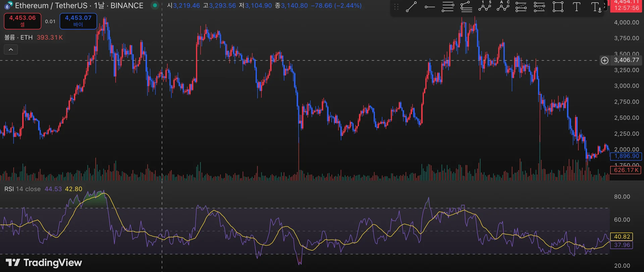Collapse the indicator legend with chevron

click(11, 50)
